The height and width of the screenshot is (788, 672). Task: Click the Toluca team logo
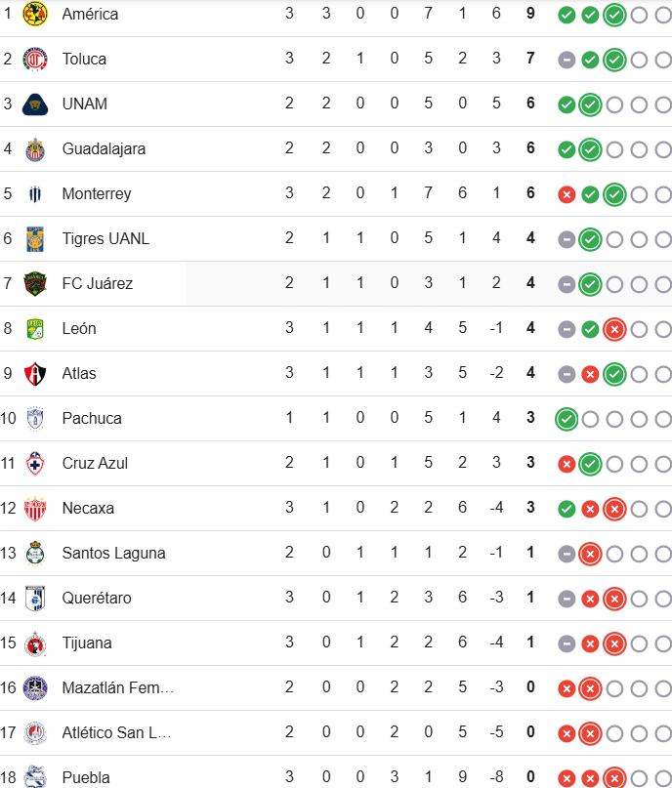point(35,60)
